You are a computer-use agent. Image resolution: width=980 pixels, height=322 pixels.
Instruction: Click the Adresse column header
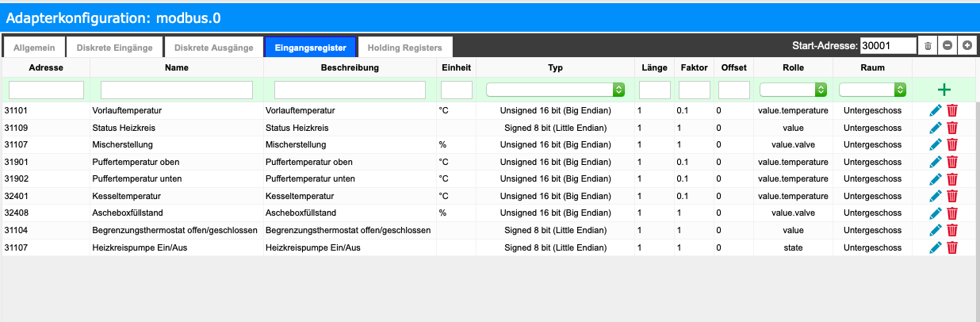[x=46, y=68]
